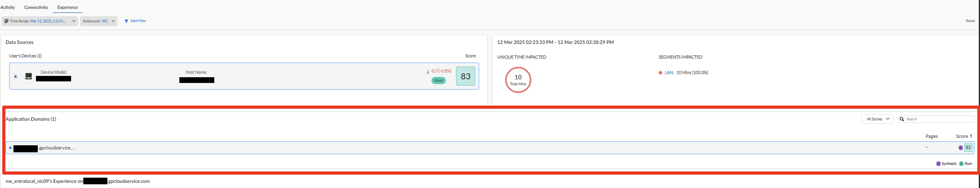Click the Device Model label
Viewport: 980px width, 188px height.
[x=54, y=72]
